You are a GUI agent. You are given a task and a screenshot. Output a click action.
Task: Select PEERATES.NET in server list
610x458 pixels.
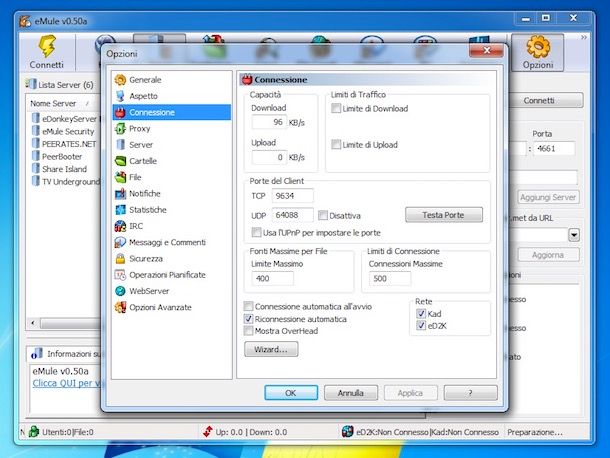click(69, 144)
